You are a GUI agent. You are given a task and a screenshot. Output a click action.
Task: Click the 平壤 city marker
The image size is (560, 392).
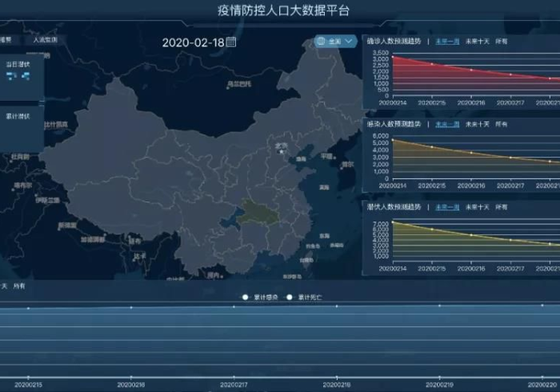click(x=334, y=158)
